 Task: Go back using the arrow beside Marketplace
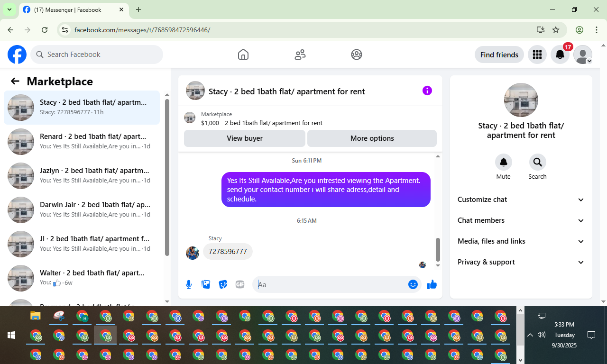(x=15, y=81)
